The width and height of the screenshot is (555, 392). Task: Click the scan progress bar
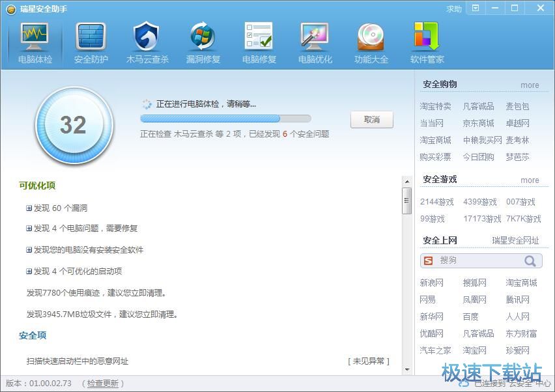pos(225,119)
